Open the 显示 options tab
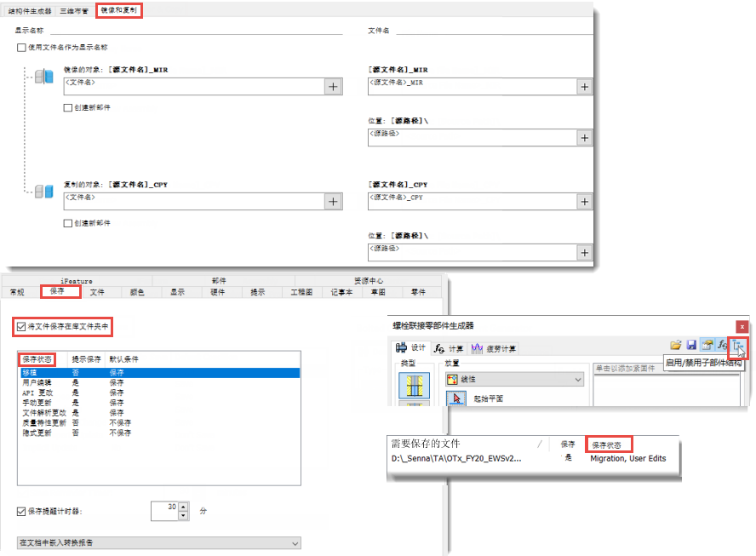 click(x=177, y=292)
